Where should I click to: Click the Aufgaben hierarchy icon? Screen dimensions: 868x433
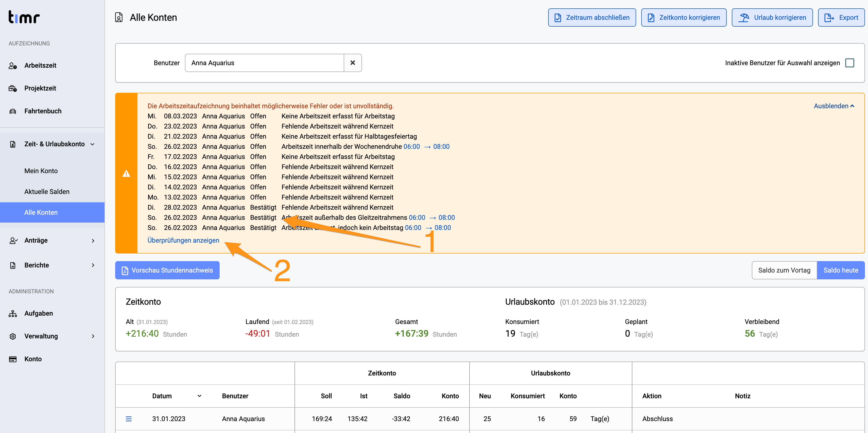click(x=13, y=314)
